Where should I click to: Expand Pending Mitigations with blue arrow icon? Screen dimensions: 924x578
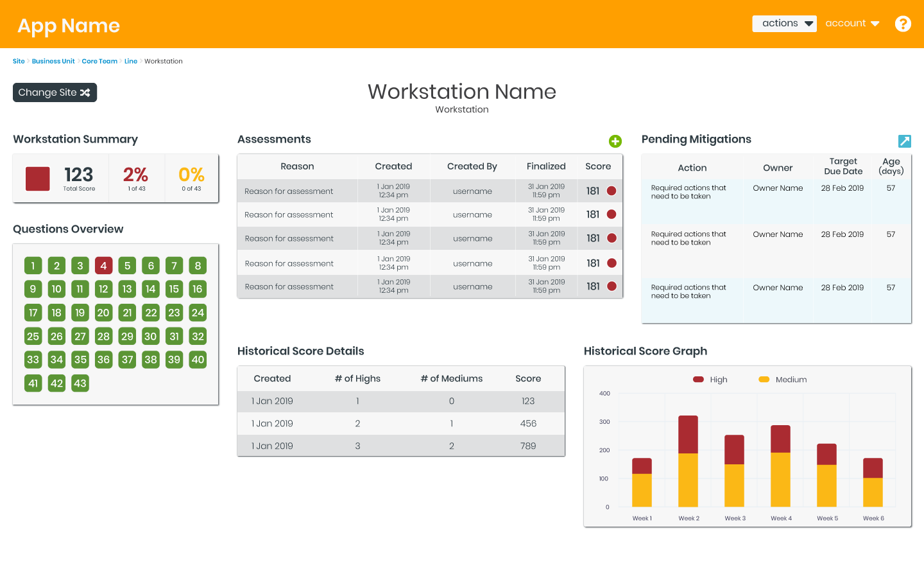[x=904, y=141]
